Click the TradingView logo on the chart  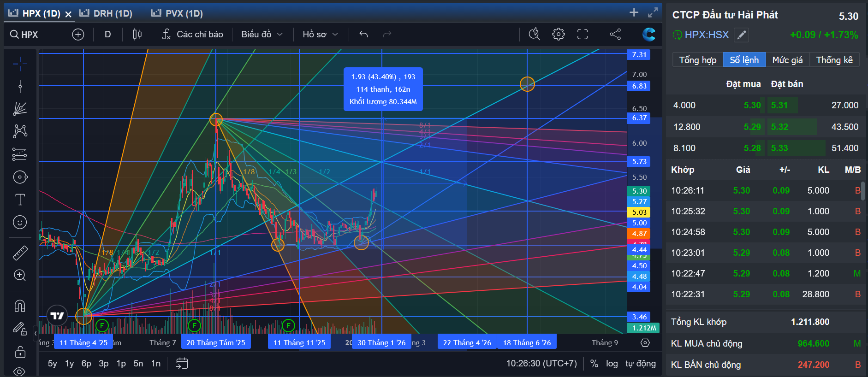57,316
